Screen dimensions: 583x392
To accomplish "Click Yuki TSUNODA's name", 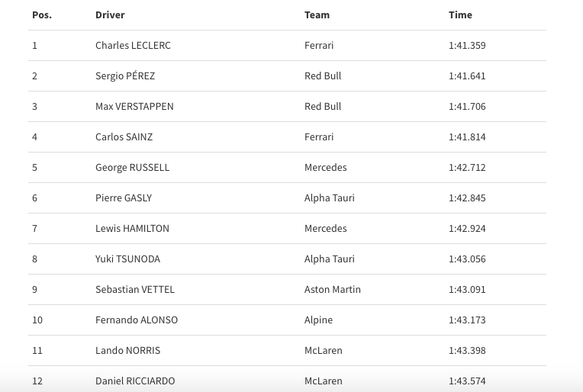I will pos(128,259).
